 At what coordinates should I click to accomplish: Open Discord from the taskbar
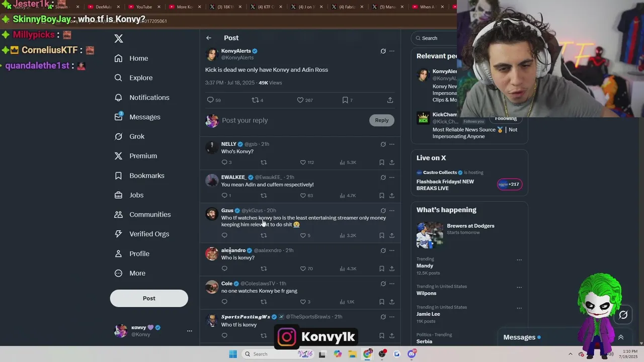click(412, 354)
